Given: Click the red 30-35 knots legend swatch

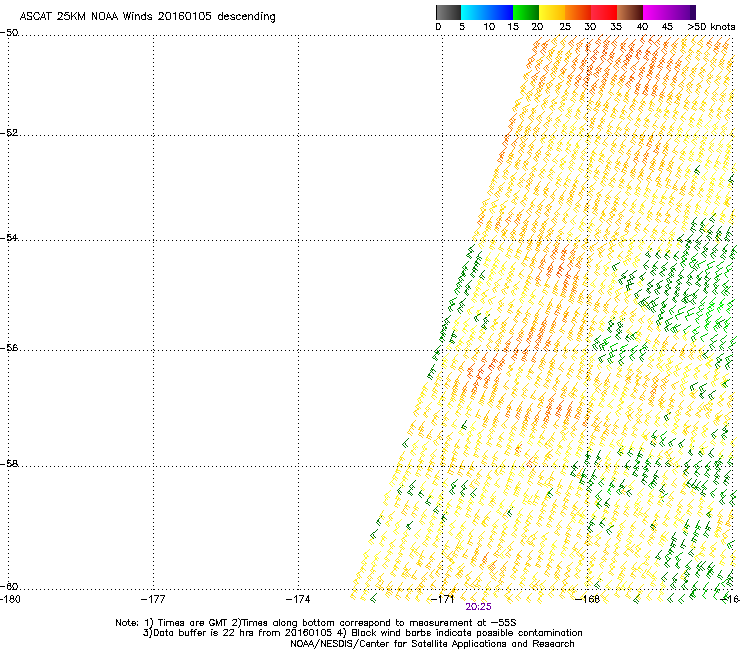Looking at the screenshot, I should click(604, 12).
